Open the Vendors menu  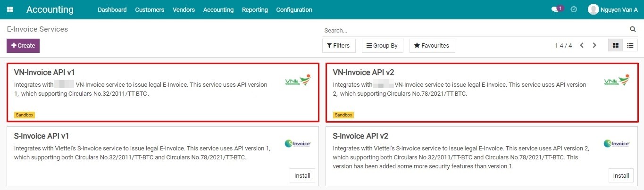[184, 9]
